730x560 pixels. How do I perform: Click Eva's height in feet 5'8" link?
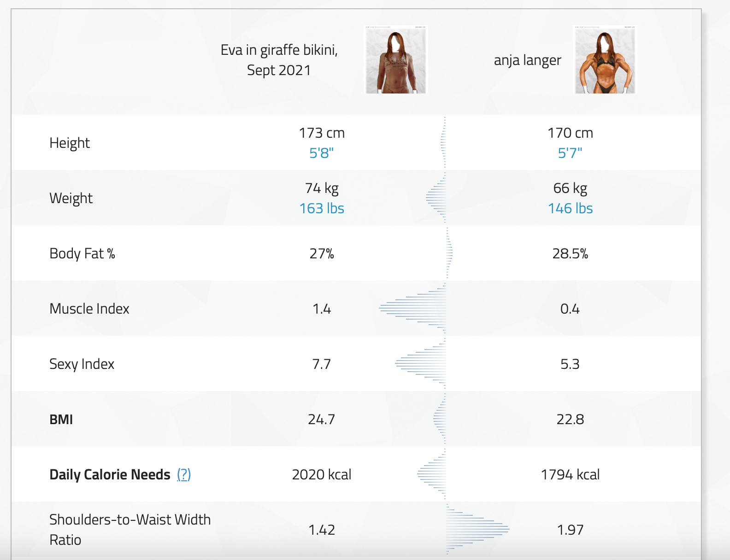[321, 153]
